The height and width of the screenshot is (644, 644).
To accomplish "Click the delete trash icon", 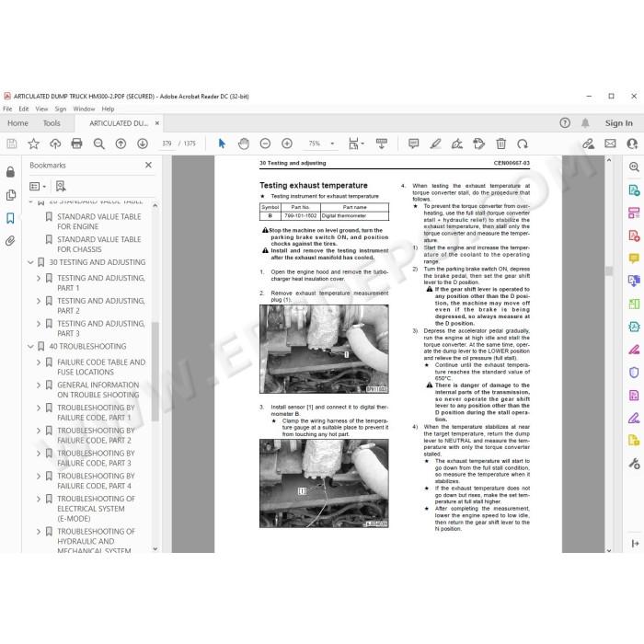I will [500, 144].
